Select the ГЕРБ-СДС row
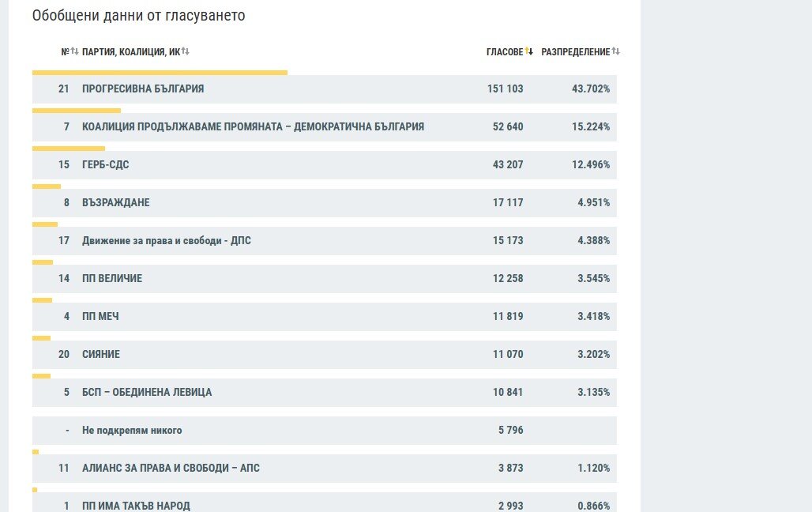The width and height of the screenshot is (812, 512). (324, 165)
